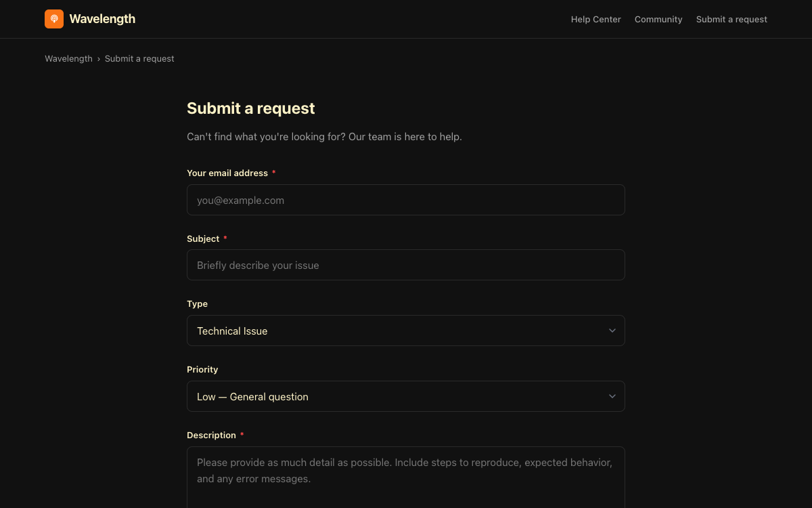This screenshot has height=508, width=812.
Task: Click Submit a request in top navigation
Action: (731, 19)
